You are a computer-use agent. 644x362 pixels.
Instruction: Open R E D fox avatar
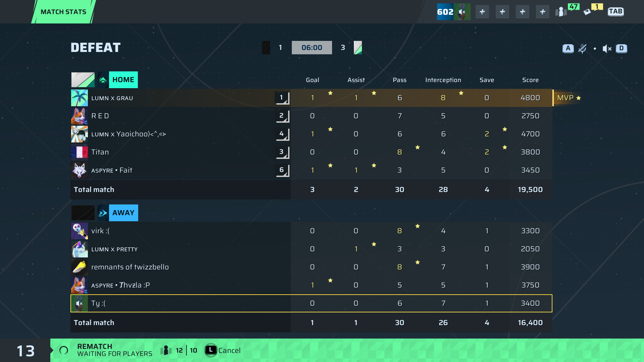coord(79,116)
